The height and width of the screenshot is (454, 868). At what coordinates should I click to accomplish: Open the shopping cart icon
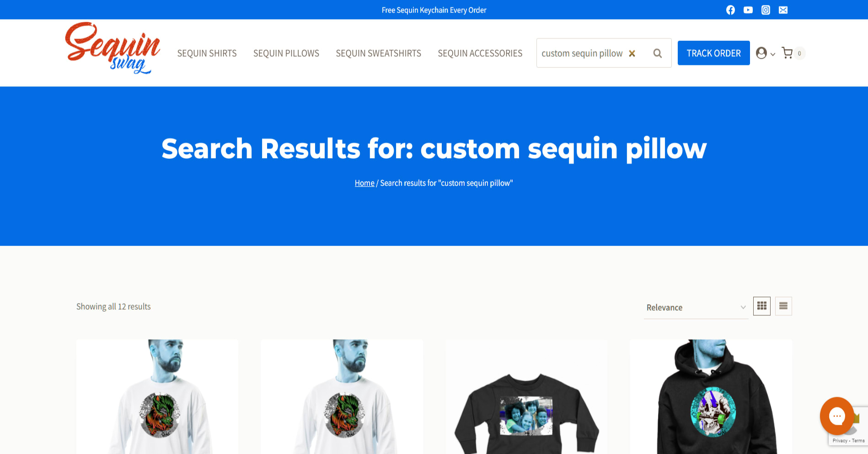(787, 53)
